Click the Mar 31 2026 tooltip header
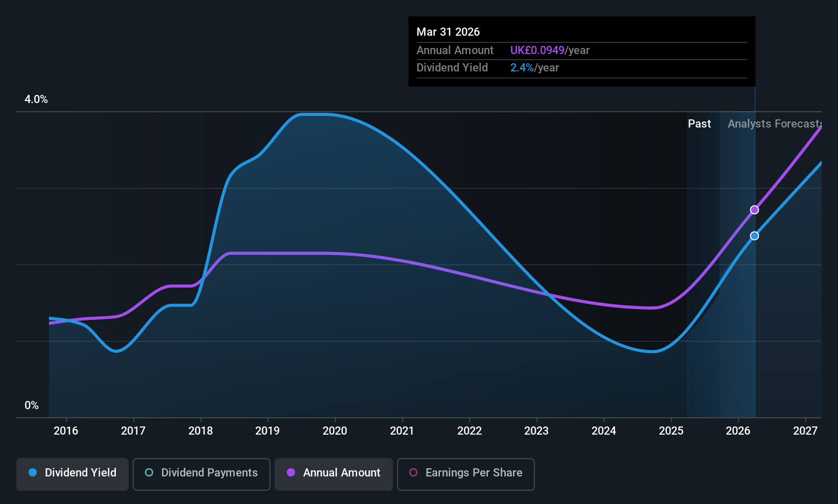Image resolution: width=838 pixels, height=504 pixels. pyautogui.click(x=448, y=32)
